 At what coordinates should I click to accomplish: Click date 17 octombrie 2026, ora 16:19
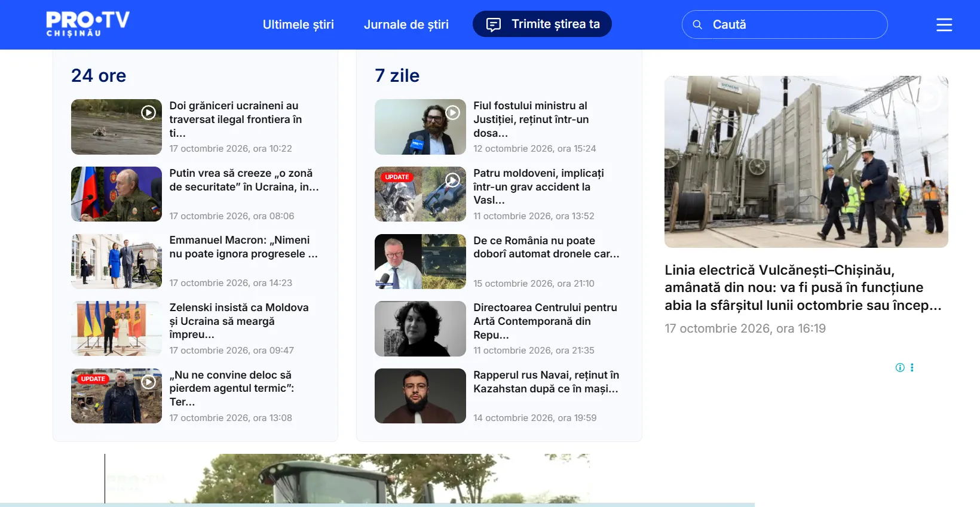pos(745,328)
